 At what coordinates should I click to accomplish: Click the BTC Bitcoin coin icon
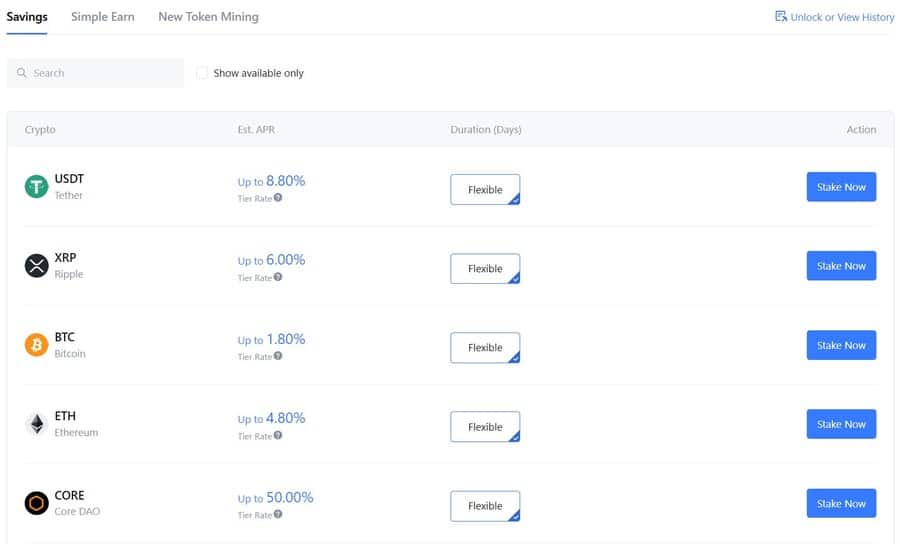(37, 345)
